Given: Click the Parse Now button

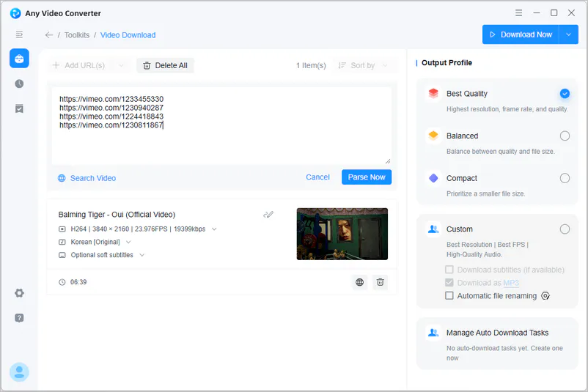Looking at the screenshot, I should point(367,177).
